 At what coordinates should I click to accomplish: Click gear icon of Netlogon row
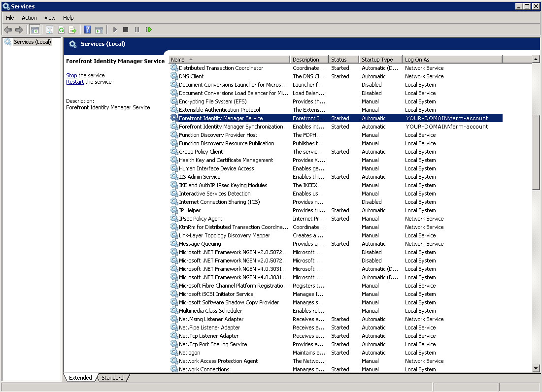coord(174,352)
